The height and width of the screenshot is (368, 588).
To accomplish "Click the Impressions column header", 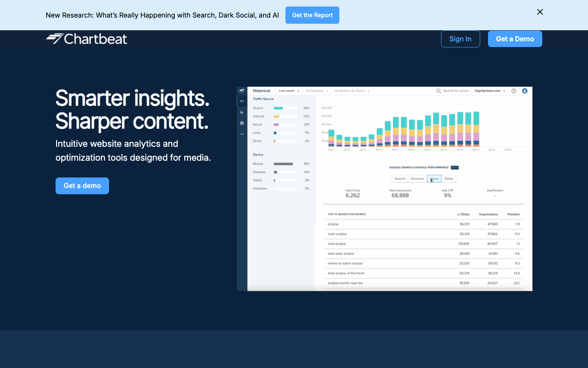I will click(x=488, y=214).
